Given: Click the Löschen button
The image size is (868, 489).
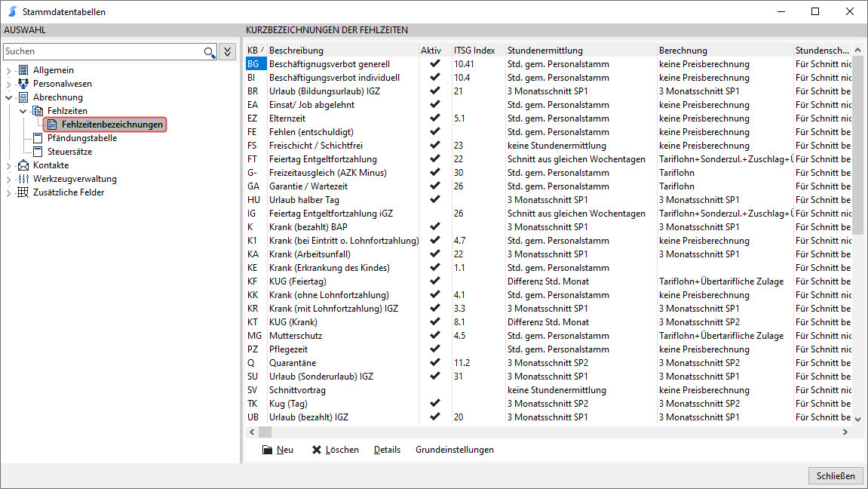Looking at the screenshot, I should click(336, 450).
